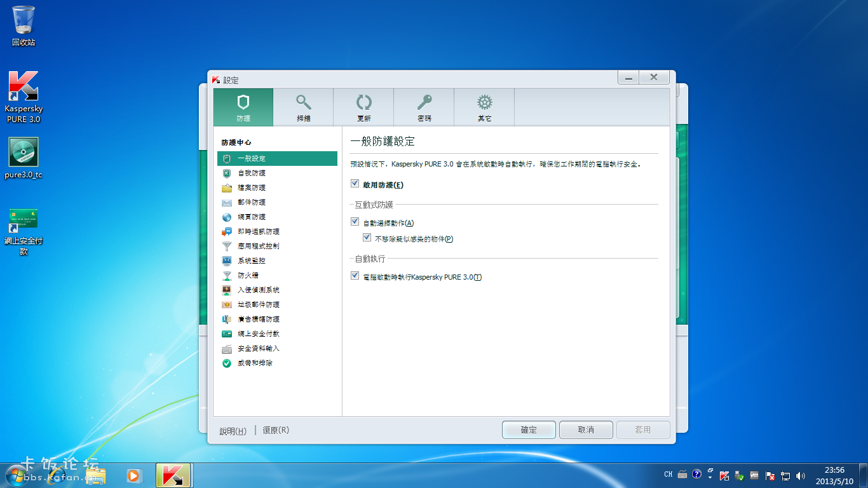The height and width of the screenshot is (488, 868).
Task: Click the Kaspersky taskbar button
Action: tap(173, 475)
